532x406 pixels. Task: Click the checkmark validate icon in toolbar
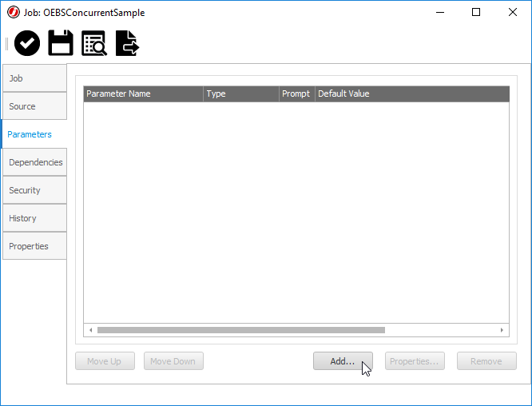[x=27, y=43]
